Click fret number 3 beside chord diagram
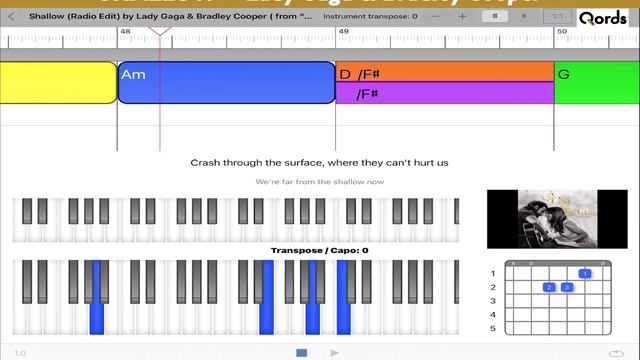This screenshot has height=360, width=640. [x=493, y=301]
